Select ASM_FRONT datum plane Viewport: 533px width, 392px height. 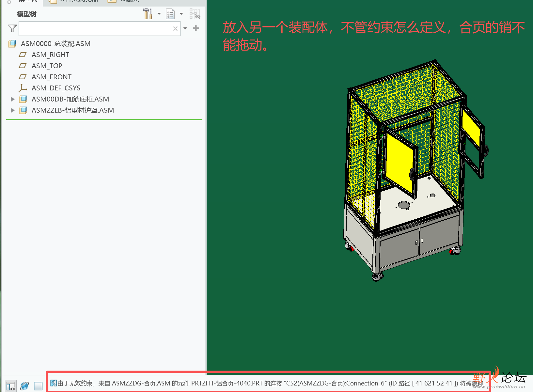(52, 77)
